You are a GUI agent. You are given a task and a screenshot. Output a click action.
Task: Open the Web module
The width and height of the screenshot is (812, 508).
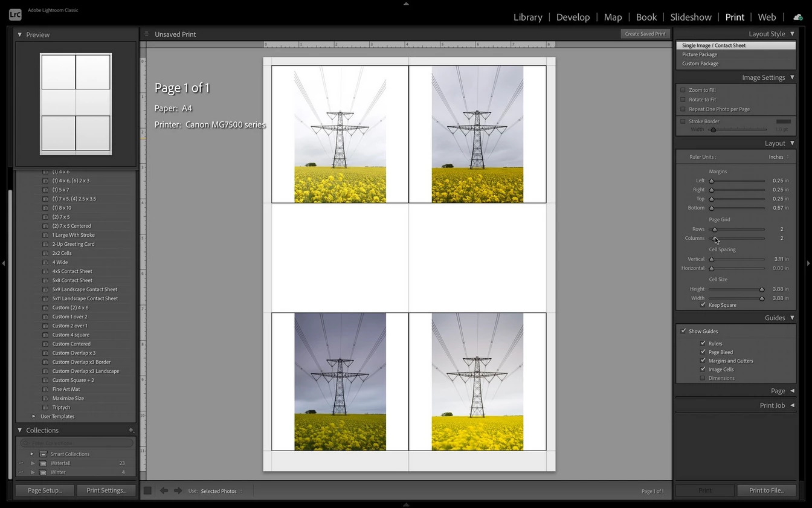tap(767, 17)
